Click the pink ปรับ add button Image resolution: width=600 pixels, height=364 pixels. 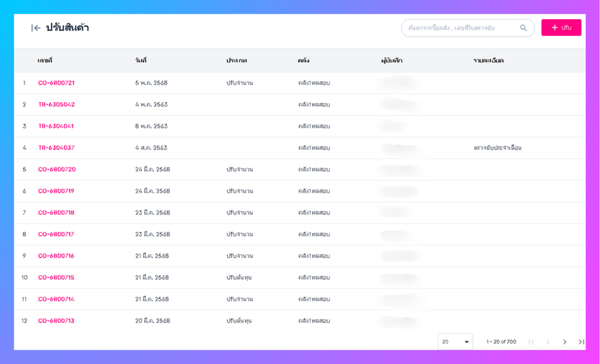tap(561, 28)
